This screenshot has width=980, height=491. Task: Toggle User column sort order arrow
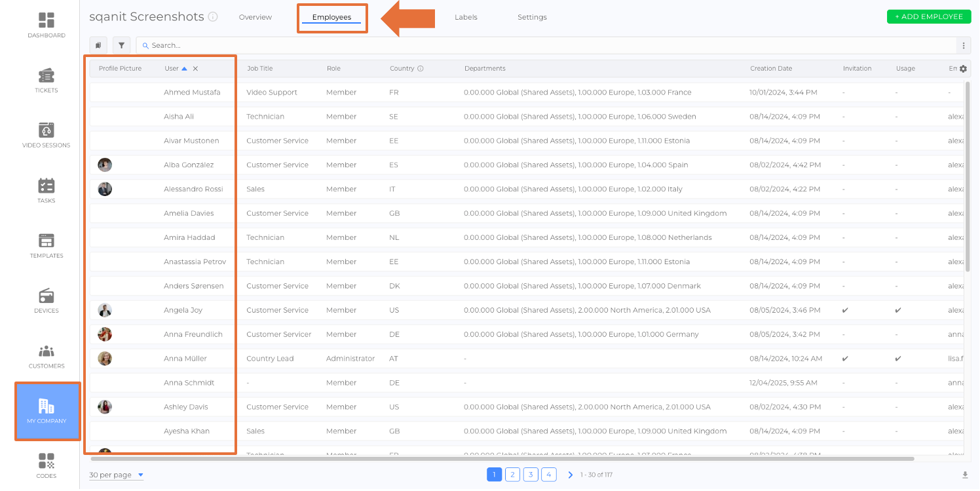coord(185,69)
